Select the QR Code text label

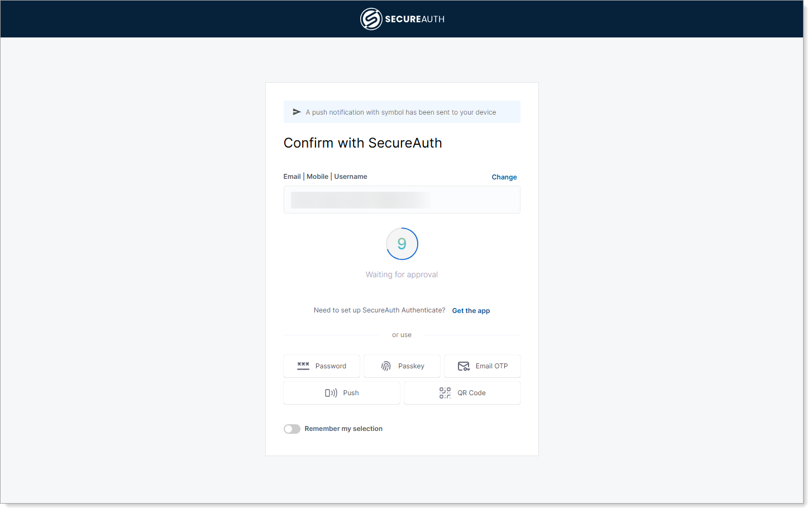coord(471,393)
